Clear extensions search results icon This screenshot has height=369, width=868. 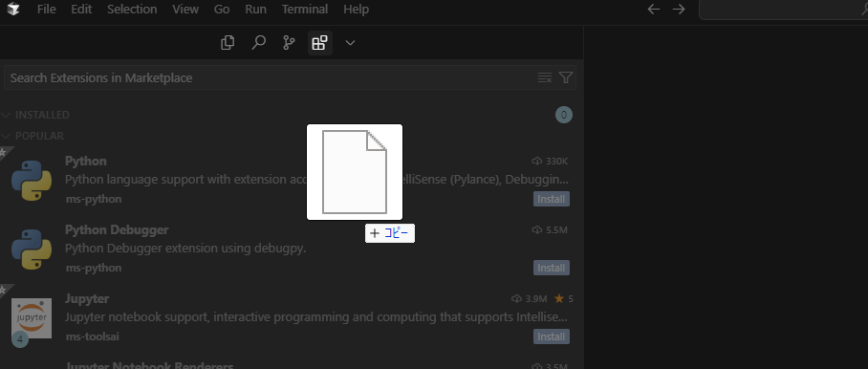[545, 77]
